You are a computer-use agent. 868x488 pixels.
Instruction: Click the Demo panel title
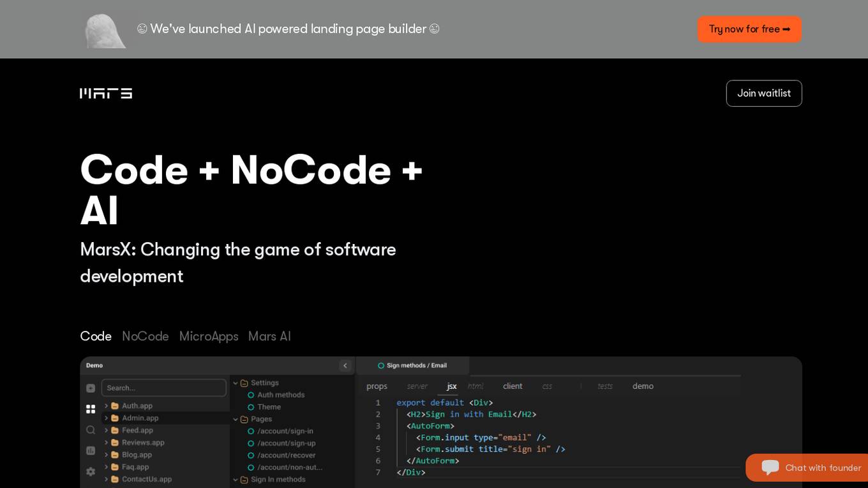(94, 365)
